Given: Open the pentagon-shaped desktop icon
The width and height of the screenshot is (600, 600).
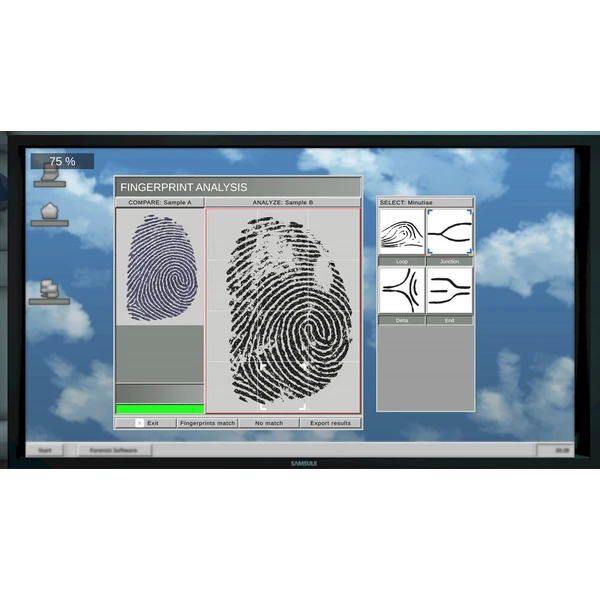Looking at the screenshot, I should click(x=50, y=215).
